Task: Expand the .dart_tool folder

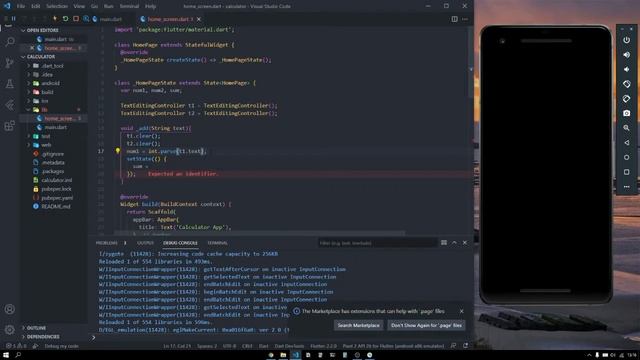Action: [x=53, y=66]
